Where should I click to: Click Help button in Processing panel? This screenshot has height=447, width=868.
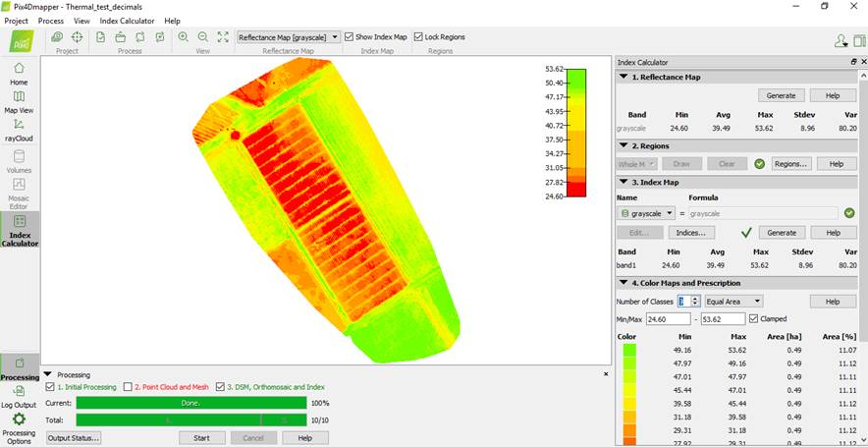(305, 437)
